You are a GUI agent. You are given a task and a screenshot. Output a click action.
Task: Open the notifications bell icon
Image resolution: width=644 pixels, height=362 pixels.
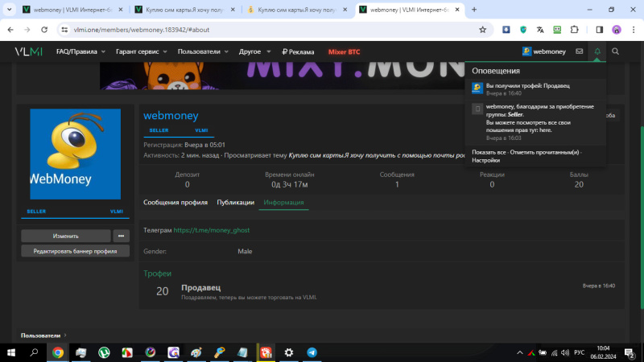click(597, 51)
